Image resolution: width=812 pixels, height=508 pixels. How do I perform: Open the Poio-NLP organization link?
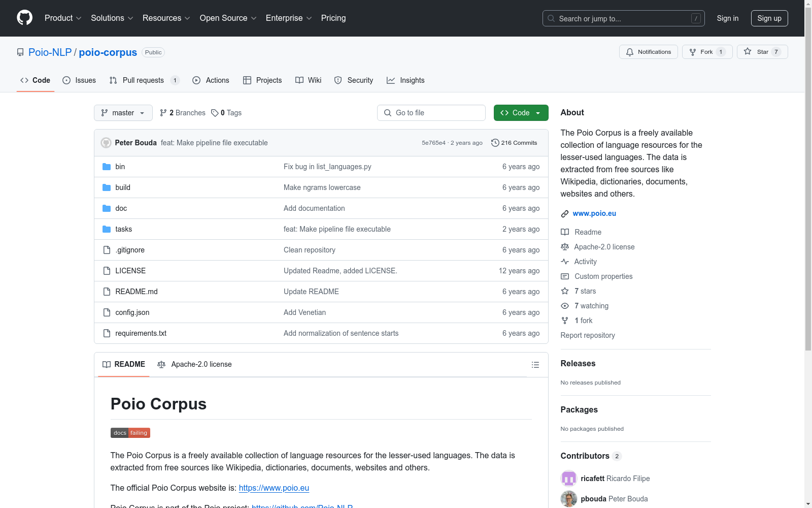[x=50, y=52]
